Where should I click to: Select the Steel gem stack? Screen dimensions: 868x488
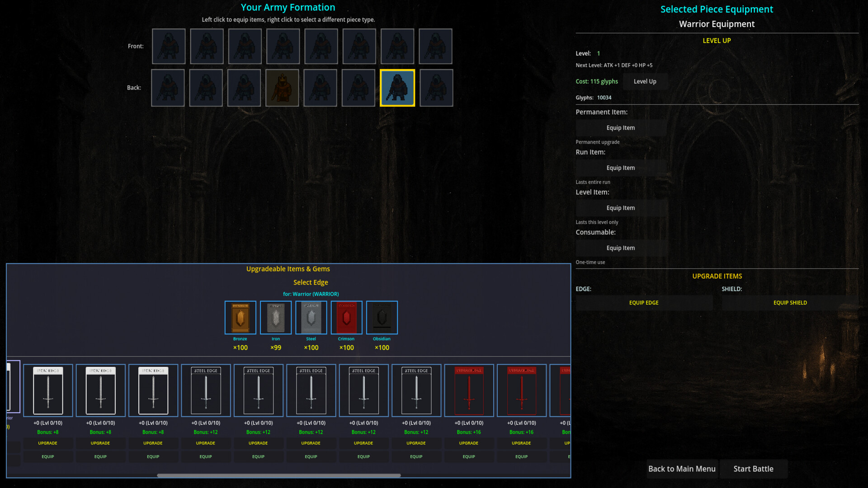311,317
